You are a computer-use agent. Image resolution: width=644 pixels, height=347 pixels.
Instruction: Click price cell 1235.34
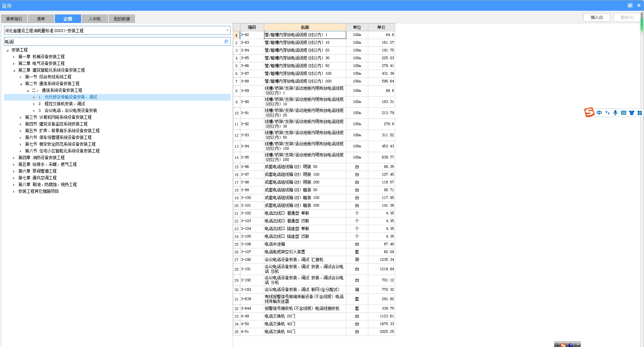point(381,260)
